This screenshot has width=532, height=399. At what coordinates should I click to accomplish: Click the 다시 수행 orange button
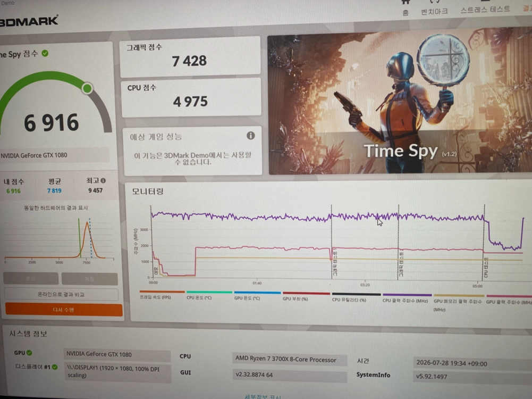coord(64,310)
